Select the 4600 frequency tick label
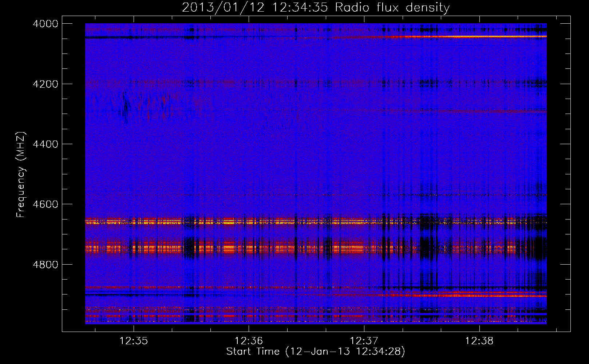 point(46,204)
